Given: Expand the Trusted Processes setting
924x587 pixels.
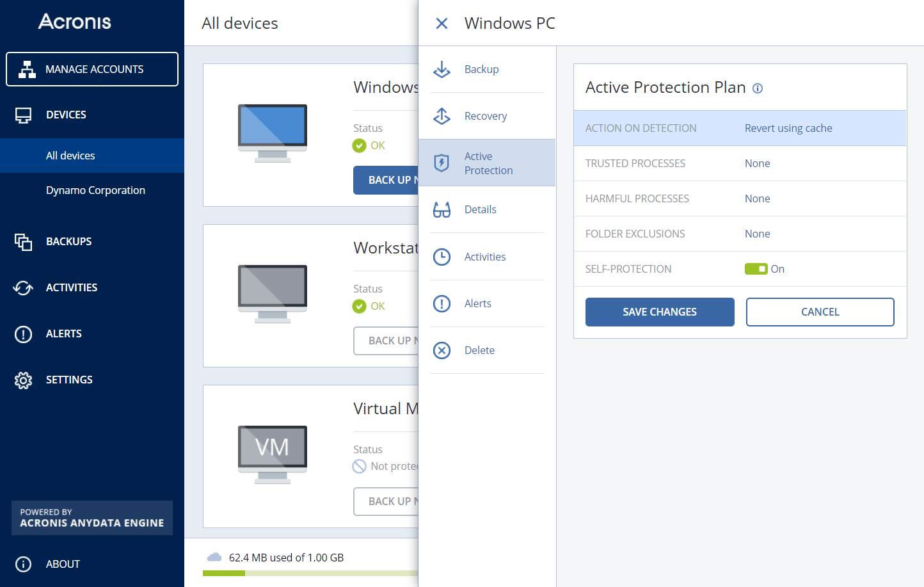Looking at the screenshot, I should tap(740, 163).
